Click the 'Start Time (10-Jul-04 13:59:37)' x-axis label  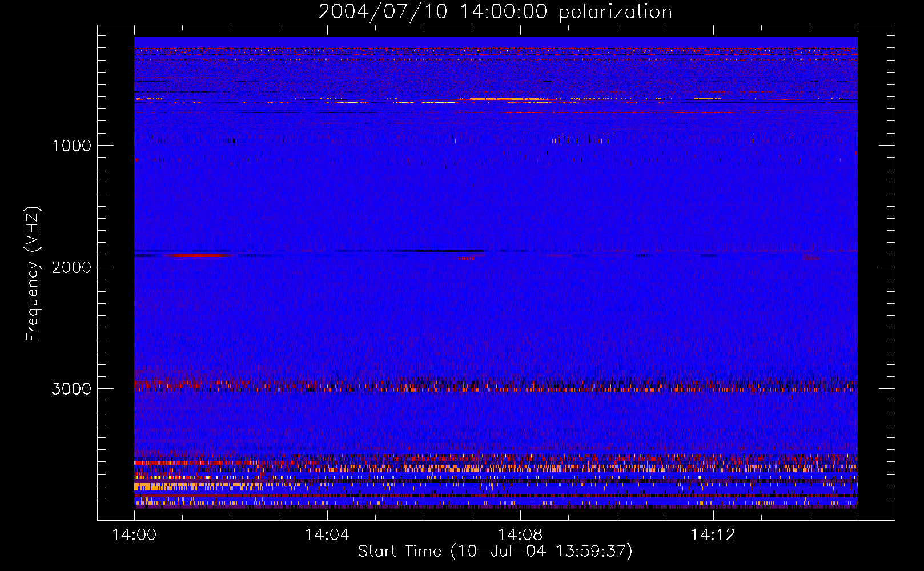pyautogui.click(x=495, y=552)
